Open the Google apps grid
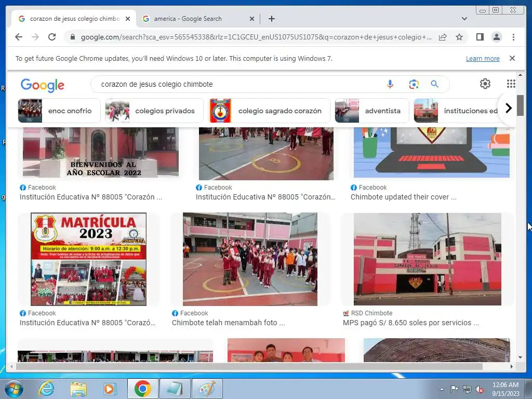The height and width of the screenshot is (399, 532). tap(511, 84)
